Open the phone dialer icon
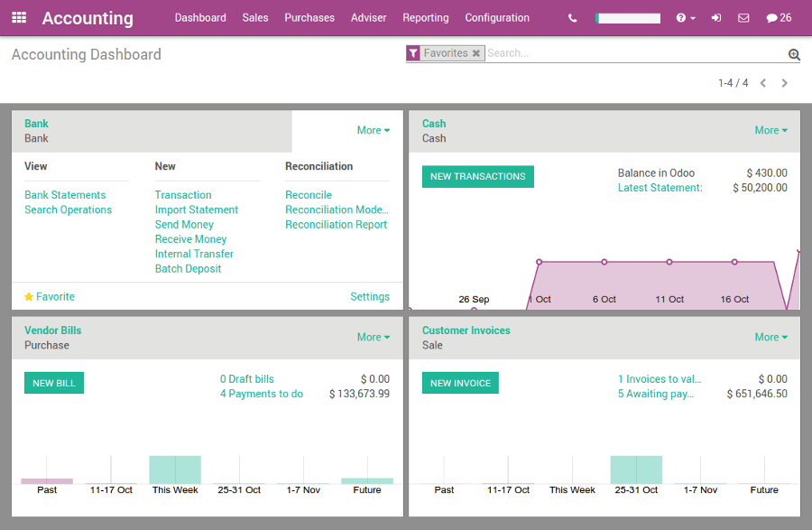The width and height of the screenshot is (812, 530). (x=572, y=17)
